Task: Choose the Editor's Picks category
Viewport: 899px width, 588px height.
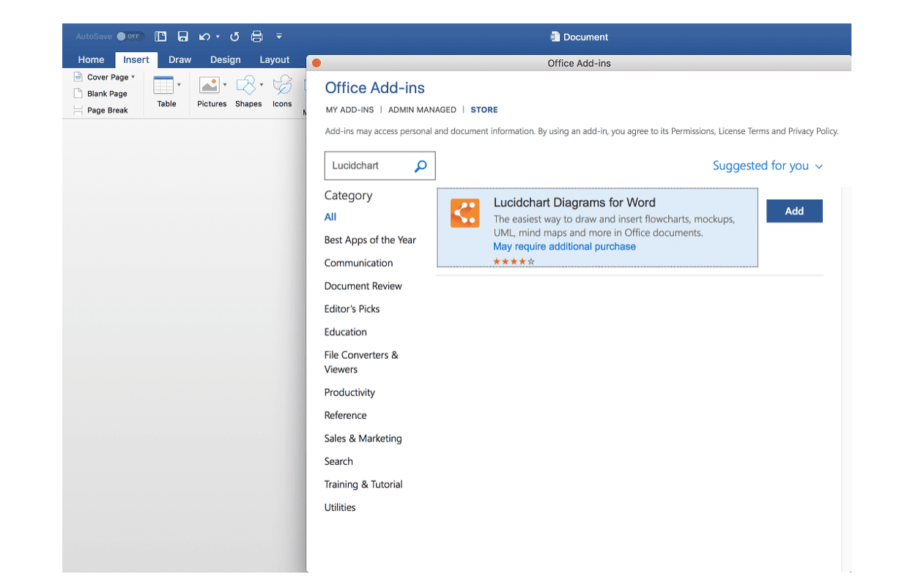Action: tap(352, 309)
